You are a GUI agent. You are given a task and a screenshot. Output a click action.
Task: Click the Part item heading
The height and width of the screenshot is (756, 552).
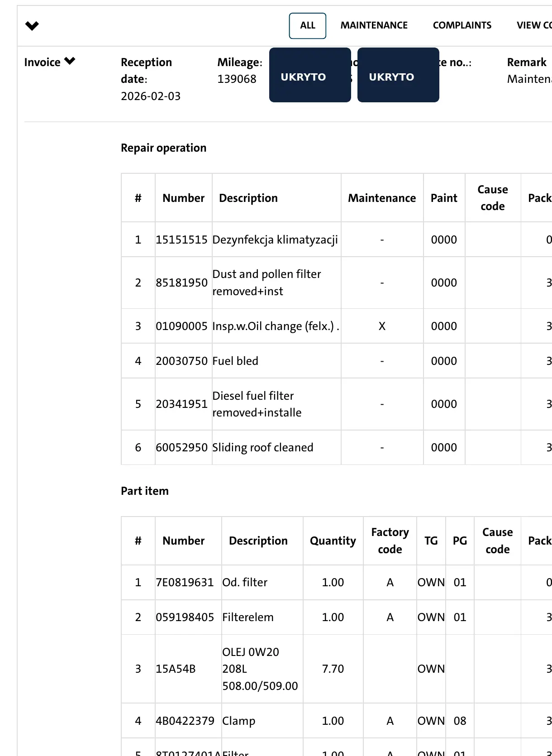point(145,491)
